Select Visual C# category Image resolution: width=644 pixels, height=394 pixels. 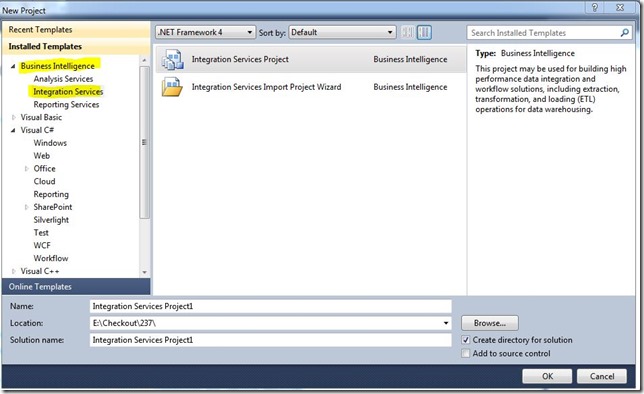tap(37, 130)
